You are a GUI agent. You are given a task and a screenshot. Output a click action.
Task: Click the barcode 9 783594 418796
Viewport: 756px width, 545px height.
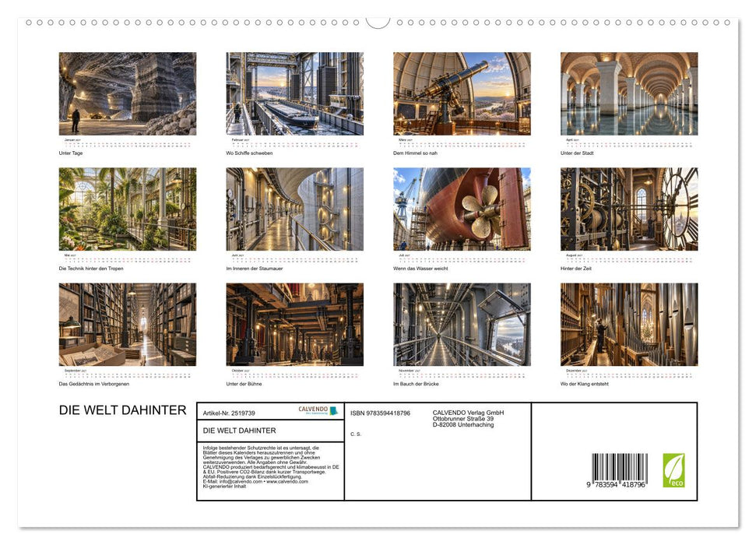(x=617, y=470)
